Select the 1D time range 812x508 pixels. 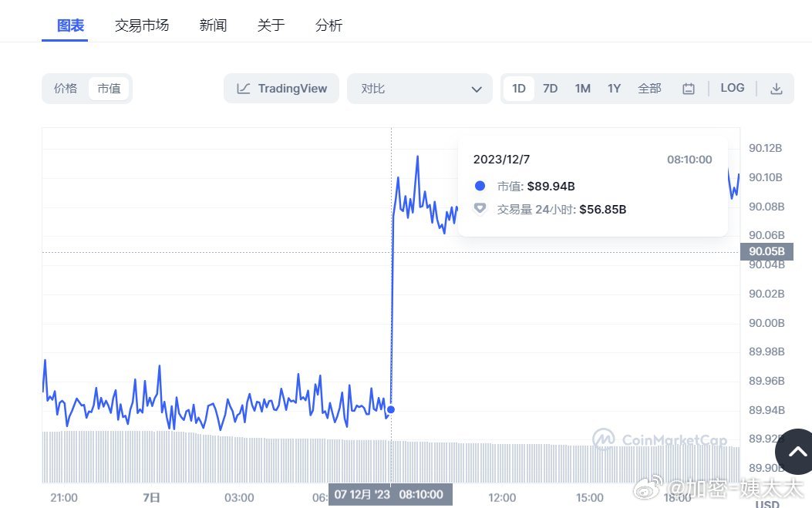tap(519, 89)
